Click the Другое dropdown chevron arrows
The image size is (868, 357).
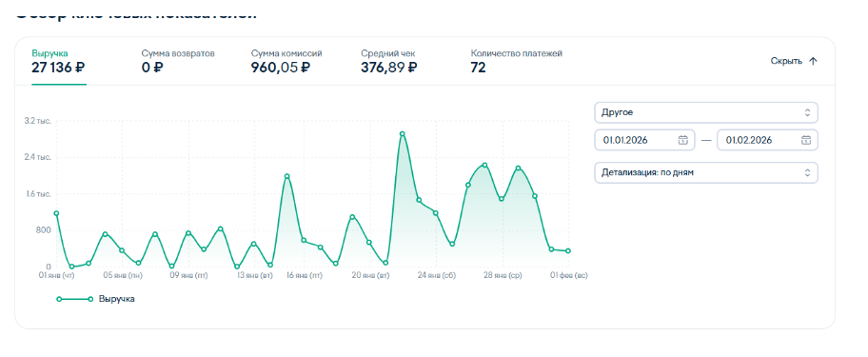coord(807,112)
